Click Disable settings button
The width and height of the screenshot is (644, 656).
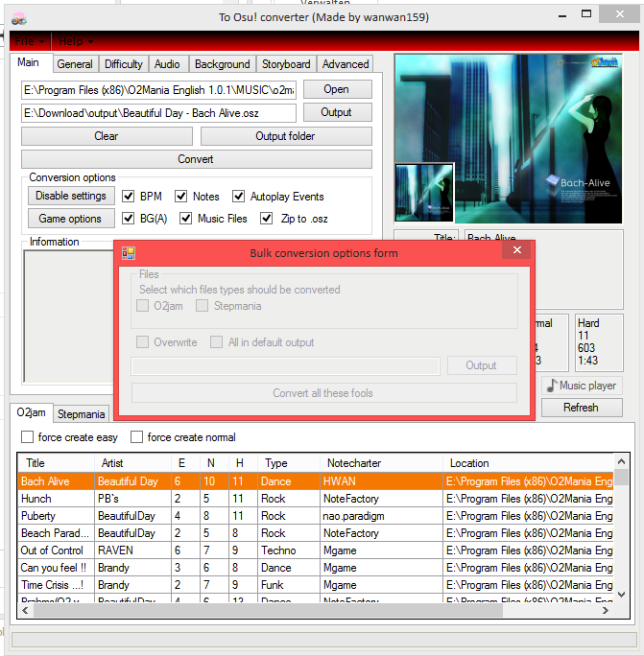[71, 196]
